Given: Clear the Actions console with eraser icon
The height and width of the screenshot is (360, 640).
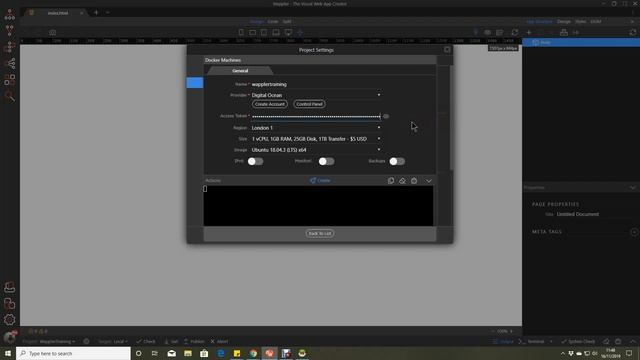Looking at the screenshot, I should [x=402, y=181].
